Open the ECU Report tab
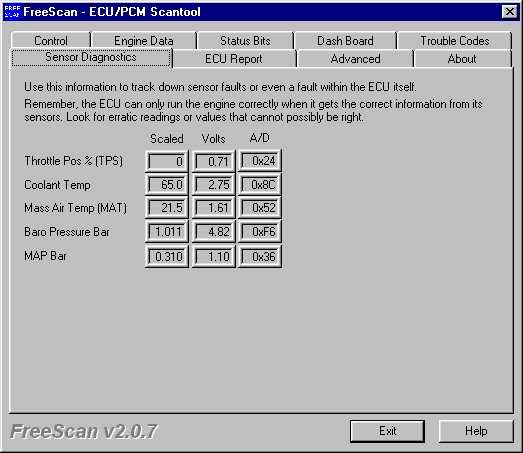This screenshot has height=453, width=523. [x=234, y=59]
